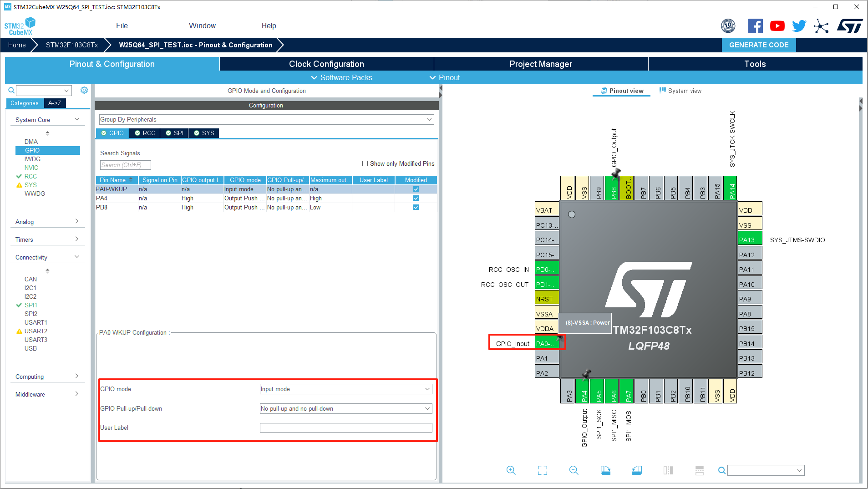Open the settings gear beside the search box
Image resolution: width=868 pixels, height=489 pixels.
[x=84, y=90]
